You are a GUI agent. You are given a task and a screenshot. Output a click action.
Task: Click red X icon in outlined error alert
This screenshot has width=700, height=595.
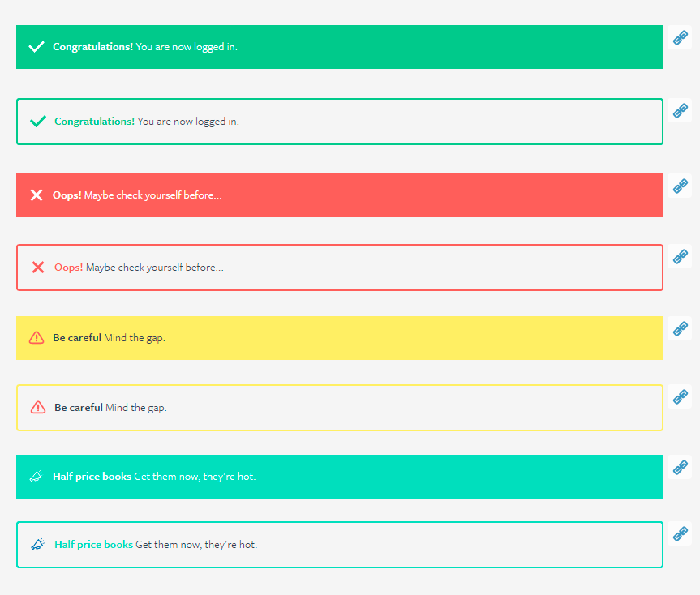pyautogui.click(x=38, y=268)
